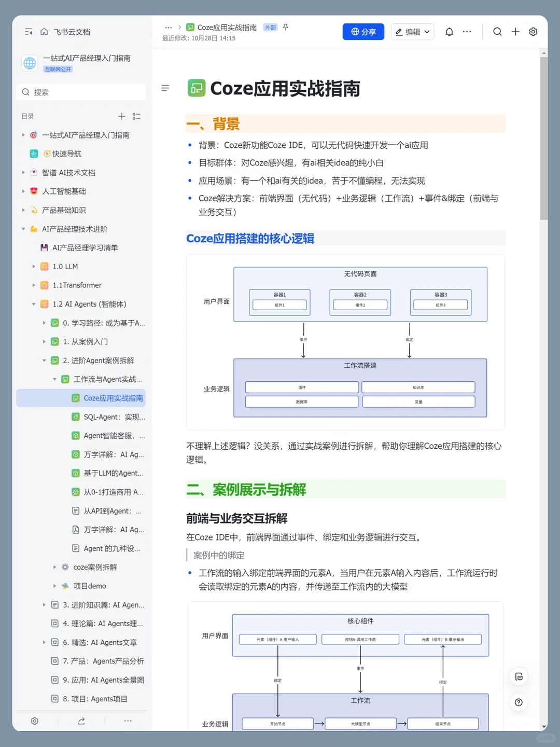Screen dimensions: 560x747
Task: Expand the 智谱 AI技术文档 tree node
Action: click(23, 172)
